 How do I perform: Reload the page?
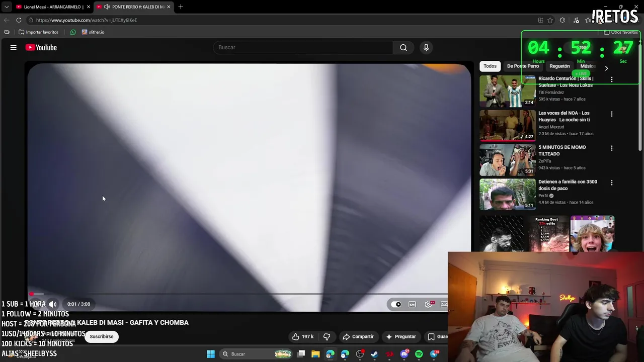tap(19, 20)
